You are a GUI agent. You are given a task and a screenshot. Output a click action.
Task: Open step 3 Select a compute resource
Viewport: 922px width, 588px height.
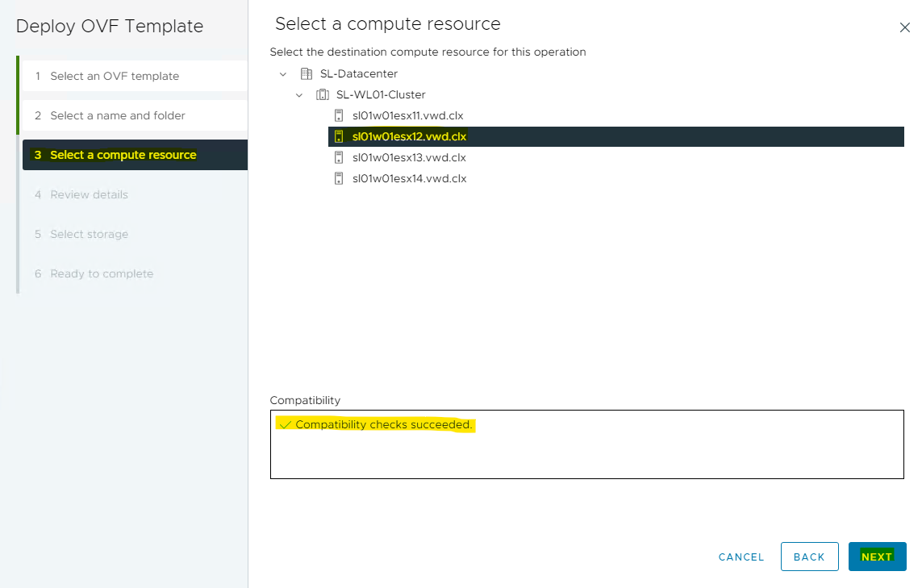point(123,155)
